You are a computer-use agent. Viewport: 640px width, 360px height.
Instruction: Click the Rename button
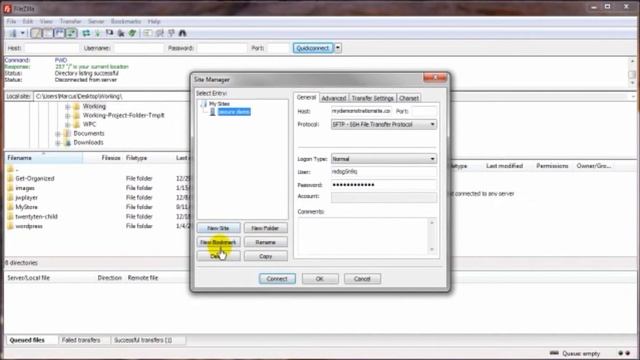coord(265,242)
